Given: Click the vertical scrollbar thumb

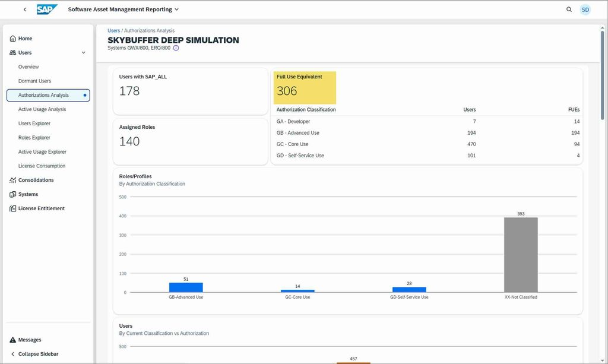Looking at the screenshot, I should tap(602, 75).
